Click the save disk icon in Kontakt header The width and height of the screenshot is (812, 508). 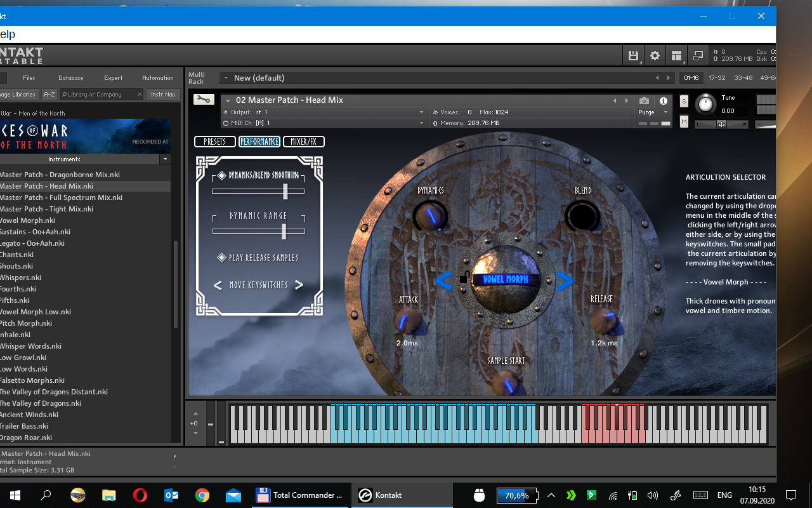pos(633,56)
